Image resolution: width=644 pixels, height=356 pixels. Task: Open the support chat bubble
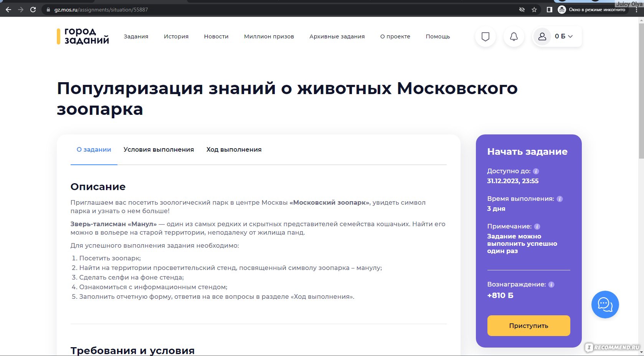605,305
